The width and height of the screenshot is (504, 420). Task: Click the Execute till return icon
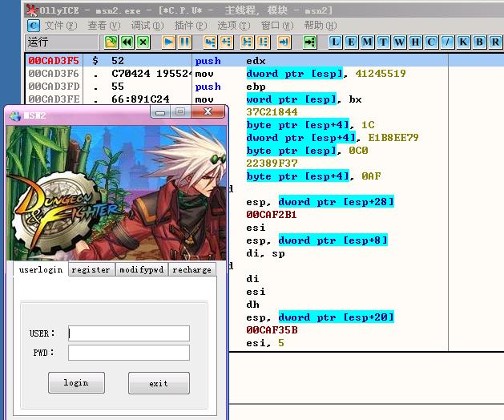(x=284, y=42)
